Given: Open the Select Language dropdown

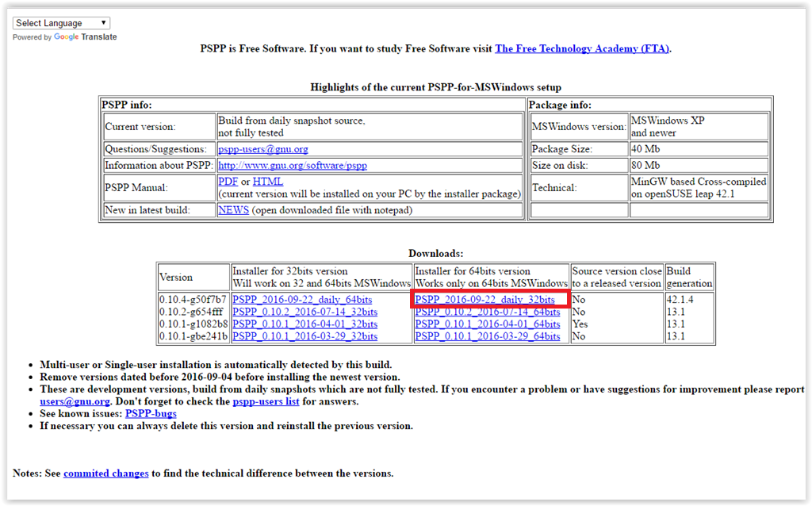Looking at the screenshot, I should [61, 23].
